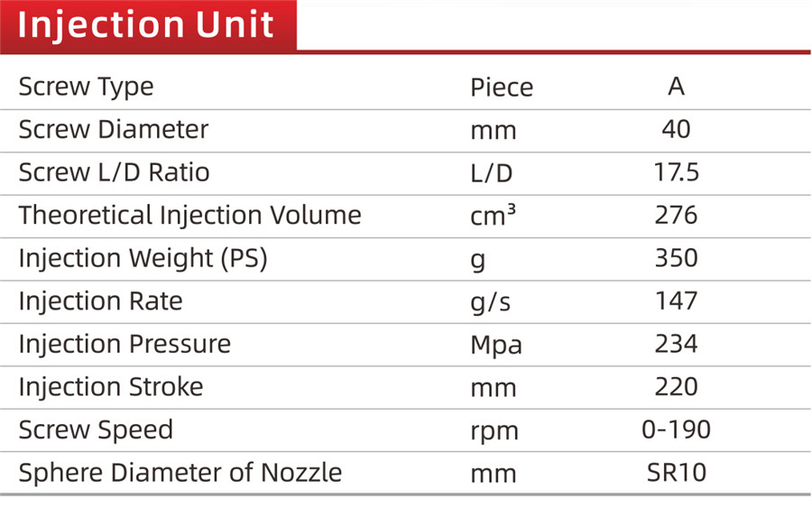Click the Piece unit cell
Image resolution: width=812 pixels, height=508 pixels.
point(502,88)
